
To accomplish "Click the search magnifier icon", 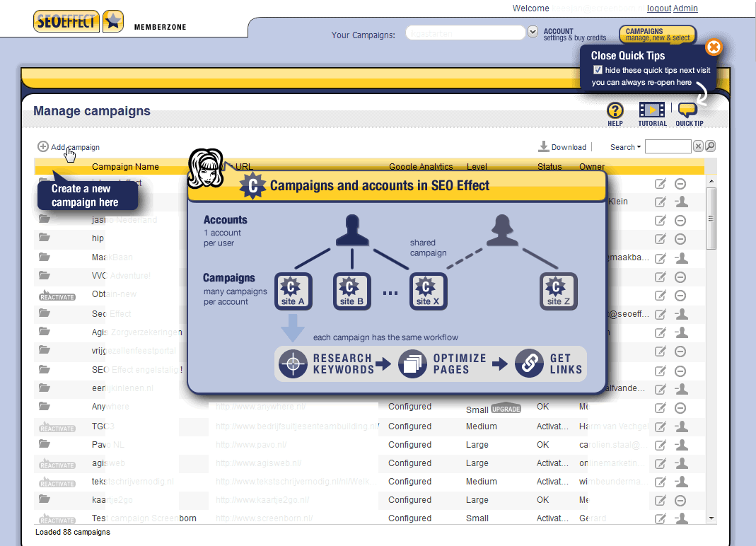I will pos(709,146).
